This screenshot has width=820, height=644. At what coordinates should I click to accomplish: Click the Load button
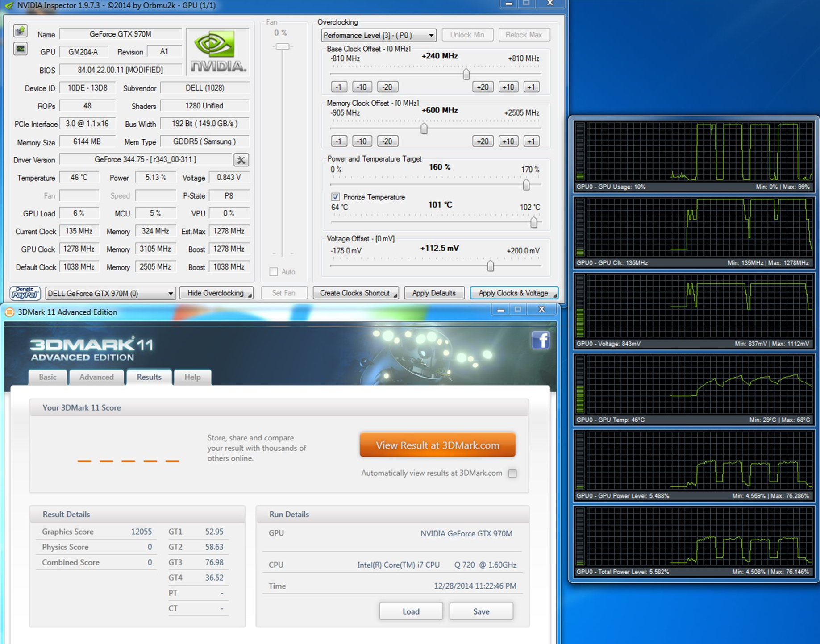411,611
